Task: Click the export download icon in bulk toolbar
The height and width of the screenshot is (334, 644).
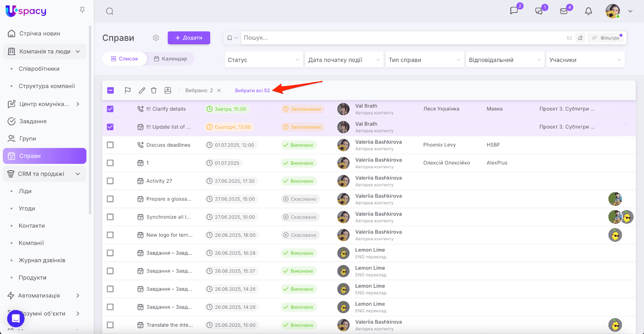Action: (168, 91)
